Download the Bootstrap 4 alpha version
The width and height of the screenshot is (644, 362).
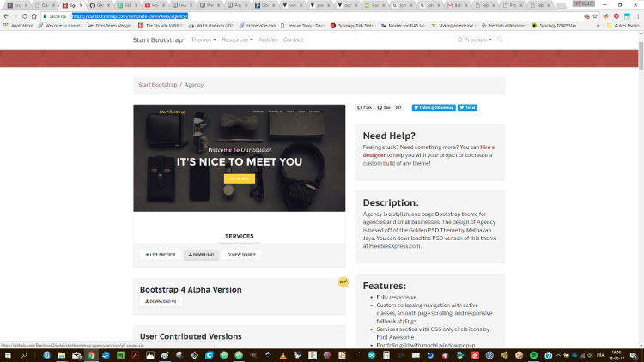pyautogui.click(x=161, y=301)
